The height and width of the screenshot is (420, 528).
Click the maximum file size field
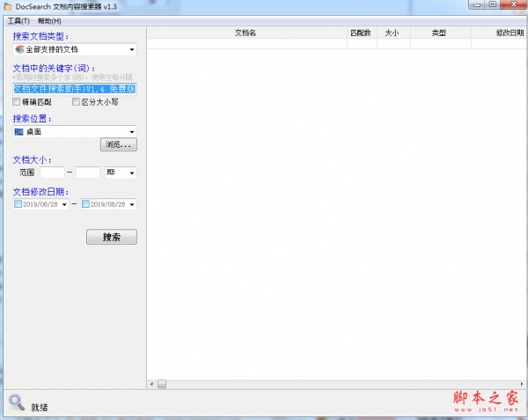[88, 173]
